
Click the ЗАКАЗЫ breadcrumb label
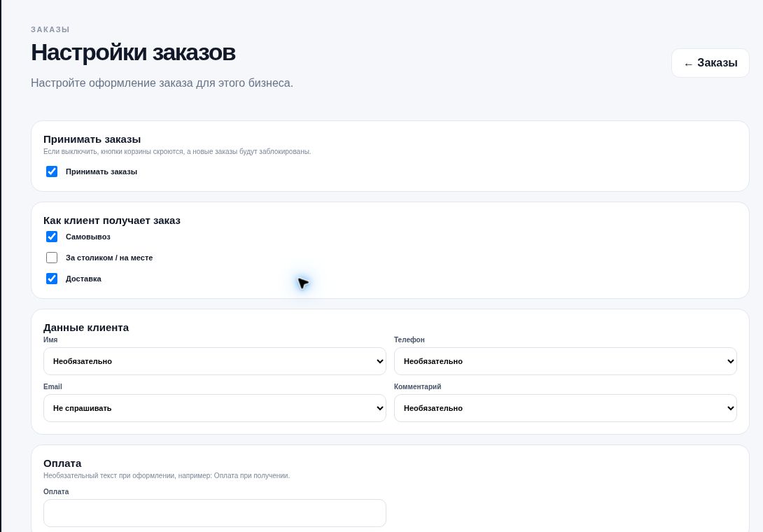[50, 29]
